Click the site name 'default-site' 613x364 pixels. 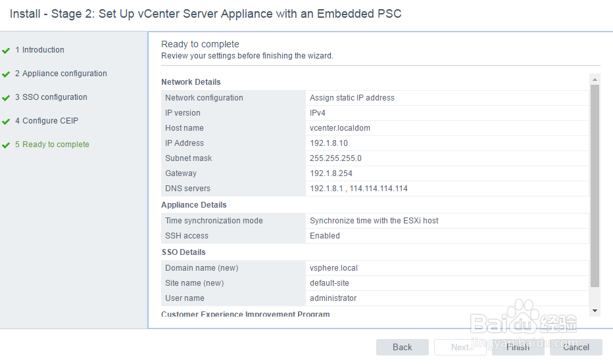click(329, 283)
